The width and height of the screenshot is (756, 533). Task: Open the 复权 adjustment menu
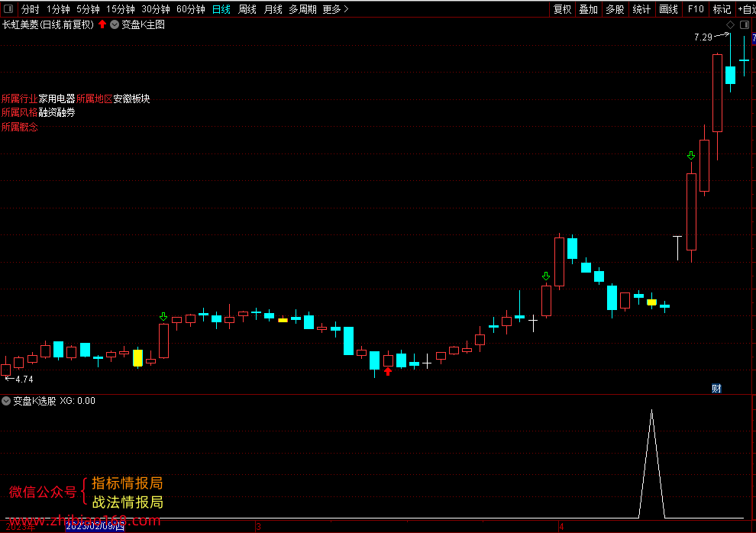coord(562,9)
